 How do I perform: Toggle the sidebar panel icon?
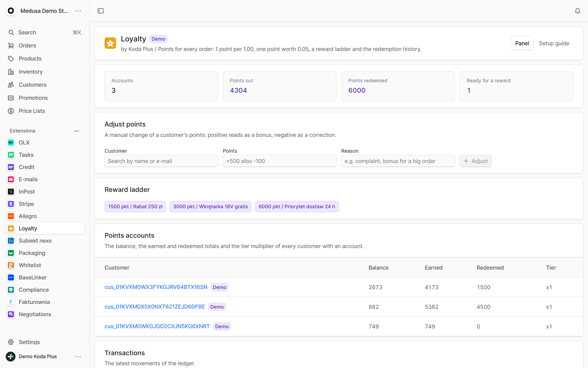(101, 11)
